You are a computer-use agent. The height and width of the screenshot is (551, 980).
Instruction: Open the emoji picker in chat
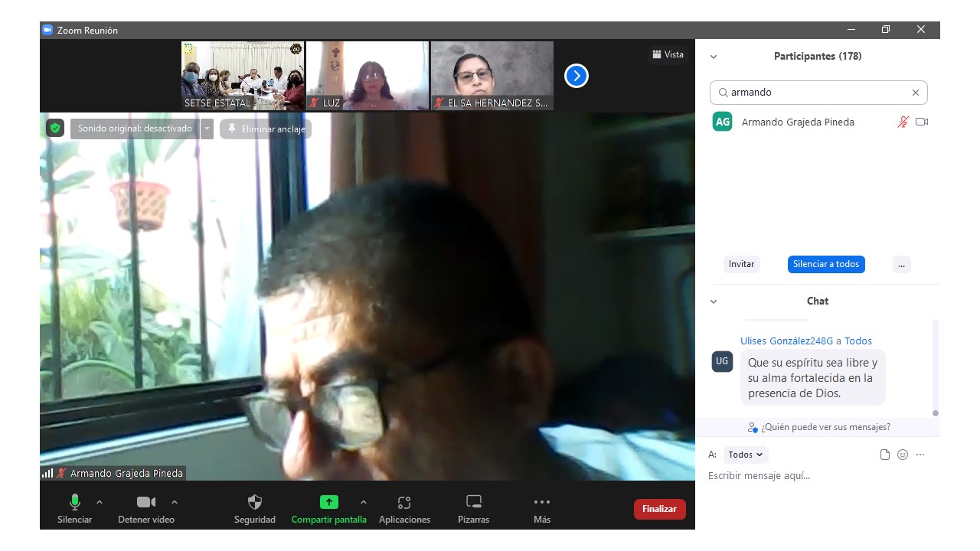(x=903, y=455)
